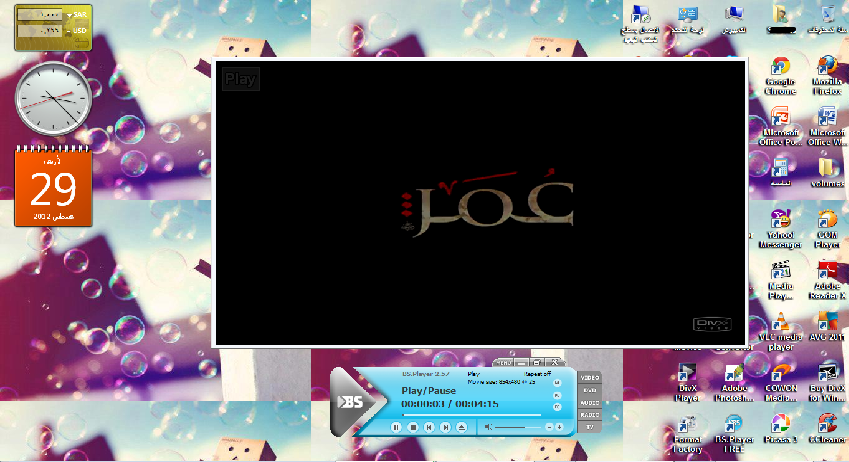Select the GOM Player desktop shortcut
This screenshot has width=849, height=462.
[827, 229]
